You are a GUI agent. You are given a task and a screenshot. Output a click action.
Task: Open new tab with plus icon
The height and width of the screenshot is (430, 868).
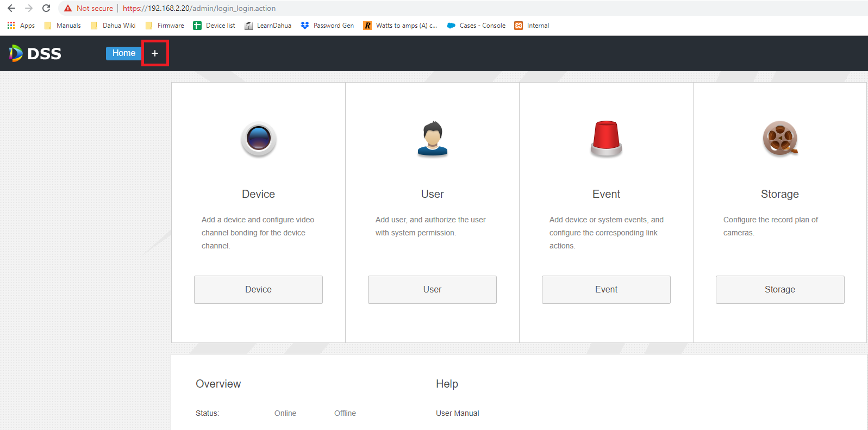155,53
